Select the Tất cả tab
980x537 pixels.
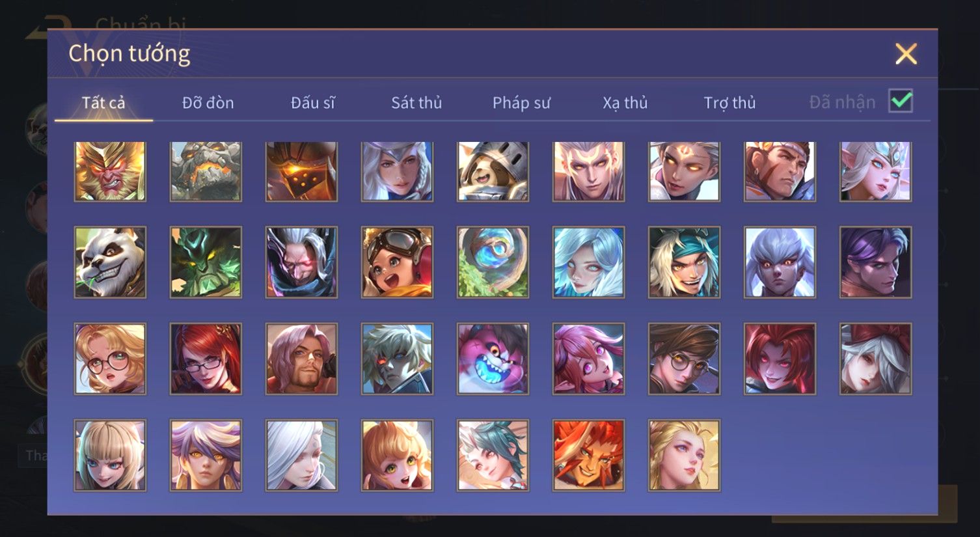tap(103, 103)
